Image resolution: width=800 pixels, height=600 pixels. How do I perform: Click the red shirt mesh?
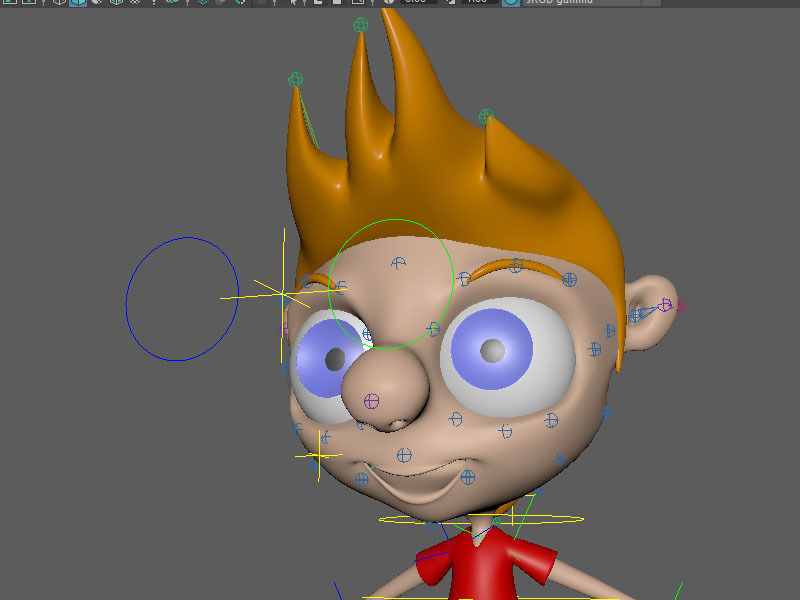(x=485, y=566)
